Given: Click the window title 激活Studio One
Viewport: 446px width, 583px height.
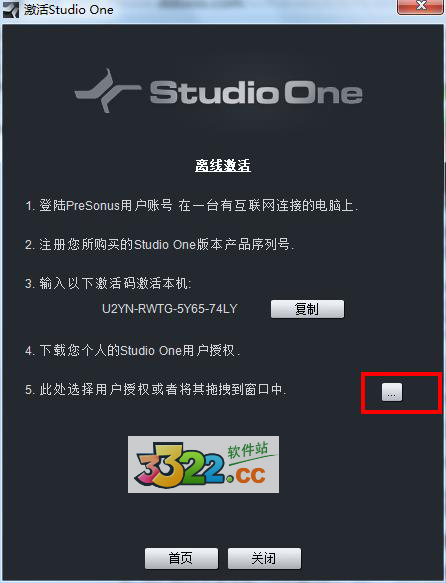Looking at the screenshot, I should 69,10.
